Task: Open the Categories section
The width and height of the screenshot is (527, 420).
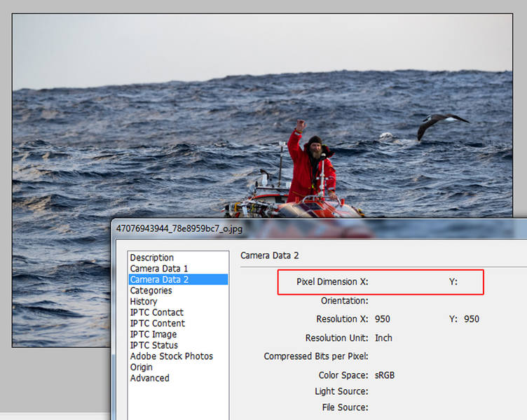Action: click(151, 290)
